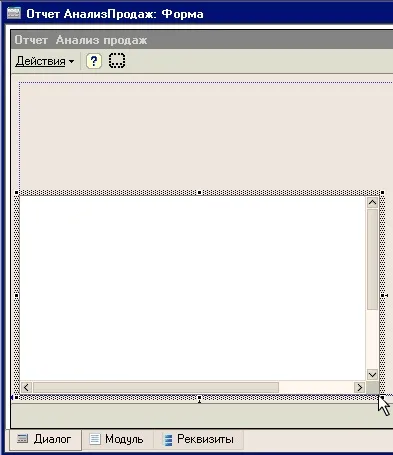Click the help question mark icon

tap(94, 61)
